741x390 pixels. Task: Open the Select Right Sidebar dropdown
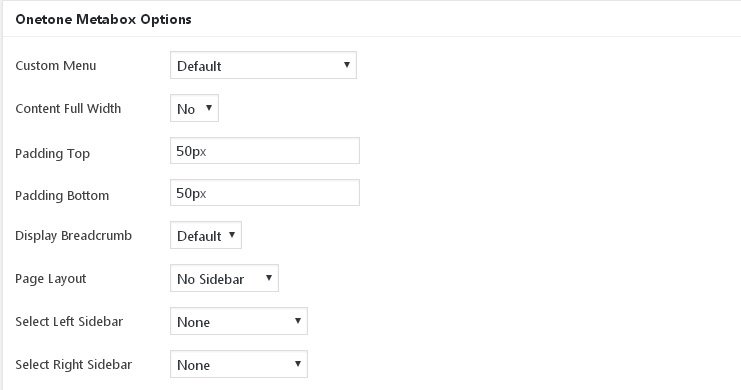pos(239,364)
